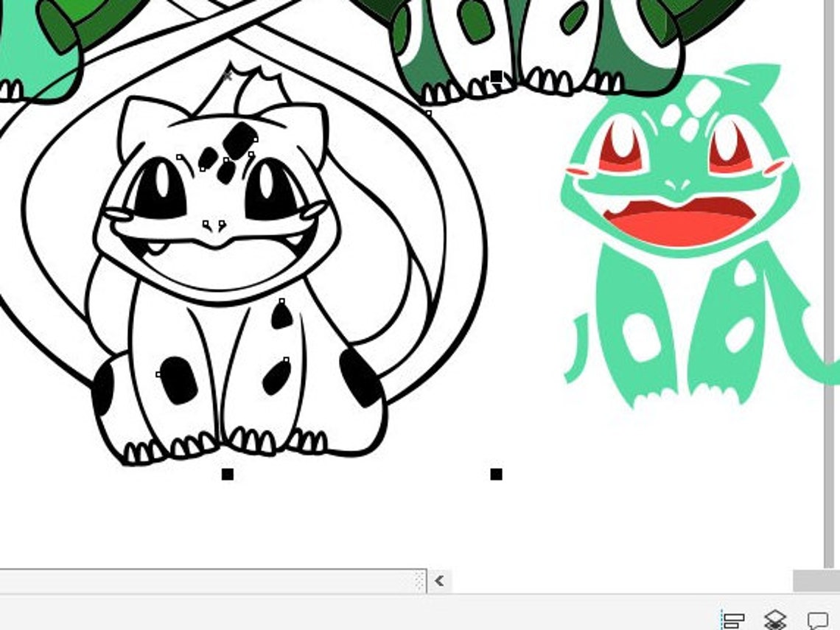Click the black selection handle near the green foot
The width and height of the screenshot is (840, 630).
point(497,75)
